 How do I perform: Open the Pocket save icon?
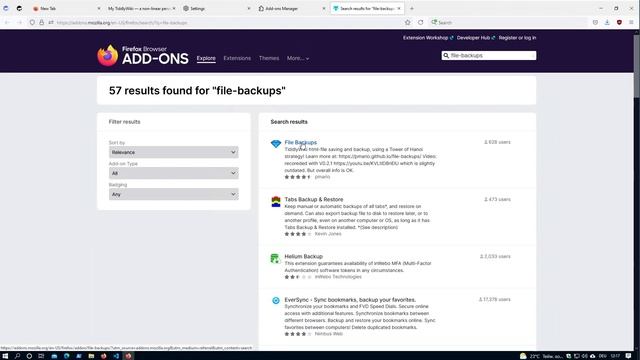[595, 22]
